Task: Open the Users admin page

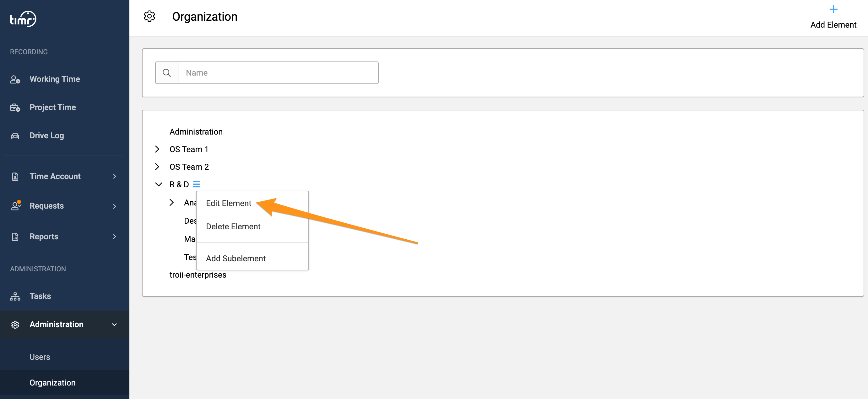Action: (40, 357)
